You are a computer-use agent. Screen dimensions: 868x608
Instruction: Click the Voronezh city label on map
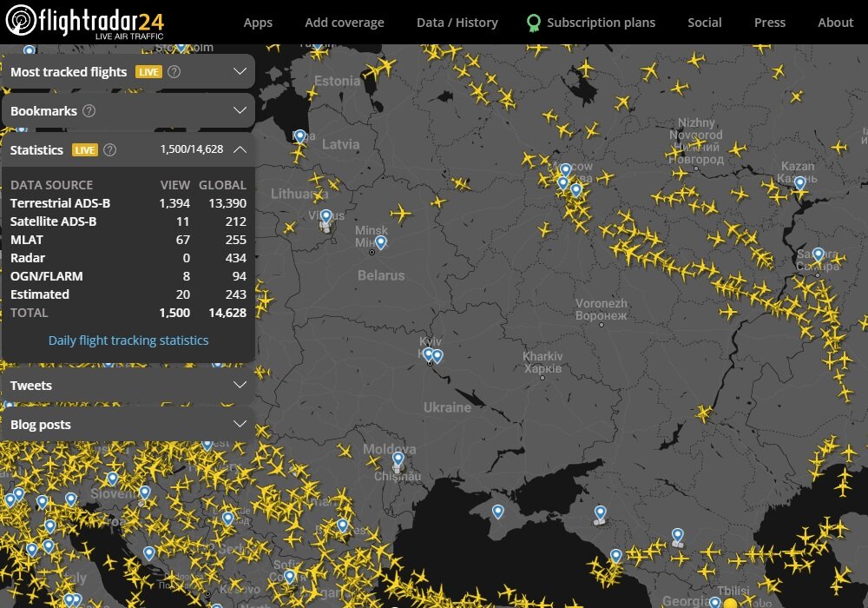[x=602, y=309]
